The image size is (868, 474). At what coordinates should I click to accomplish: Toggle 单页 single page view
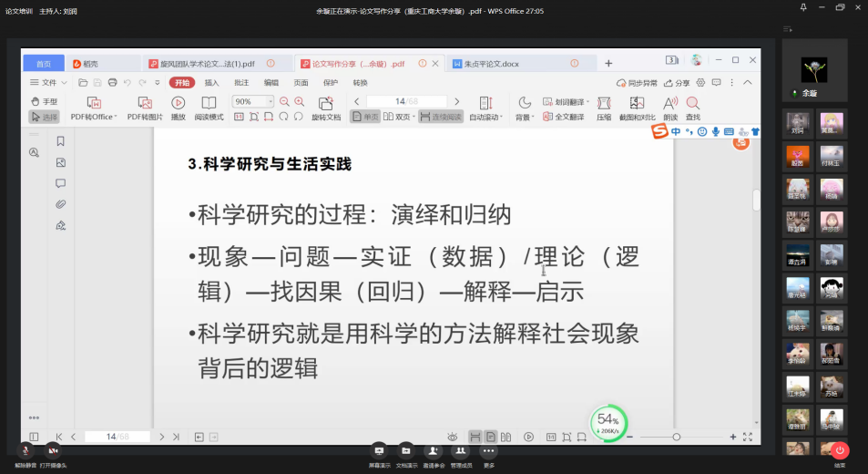point(366,117)
